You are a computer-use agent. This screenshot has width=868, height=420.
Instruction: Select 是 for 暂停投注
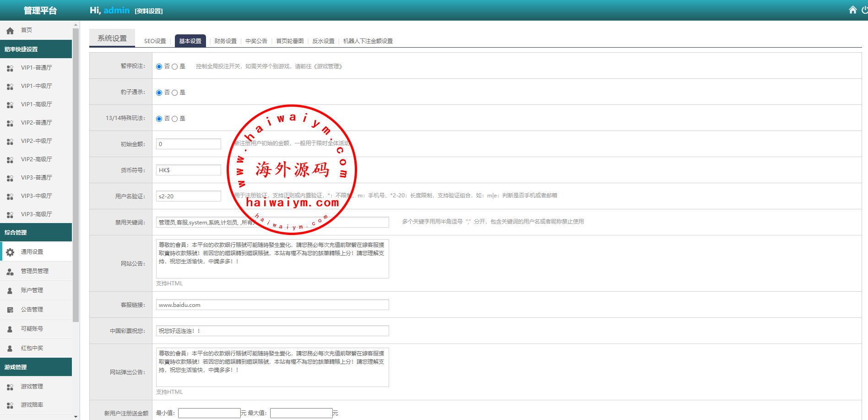pyautogui.click(x=174, y=67)
